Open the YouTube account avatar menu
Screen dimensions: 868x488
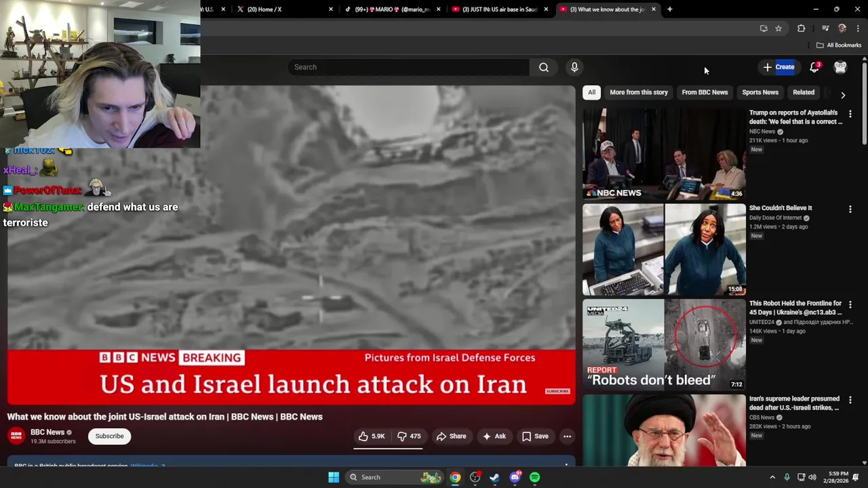(840, 67)
